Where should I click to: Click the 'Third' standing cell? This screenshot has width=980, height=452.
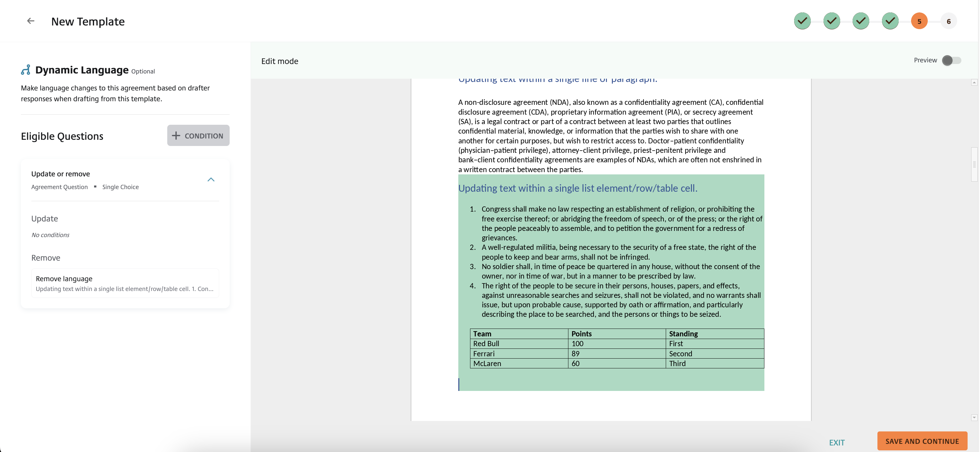715,363
